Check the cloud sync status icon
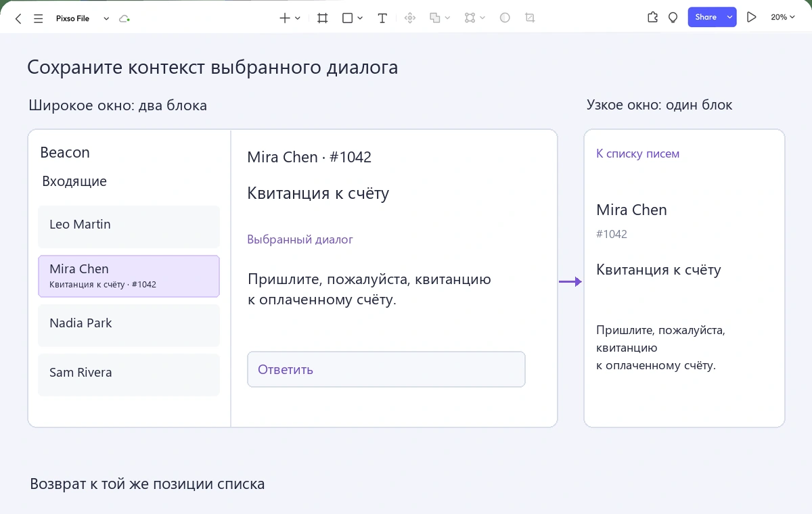The image size is (812, 514). [124, 19]
